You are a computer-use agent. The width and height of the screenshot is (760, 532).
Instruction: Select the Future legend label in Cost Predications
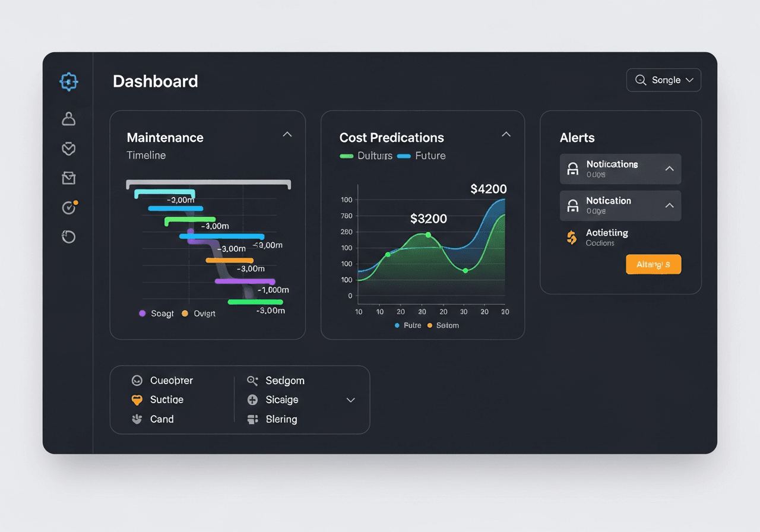(429, 155)
